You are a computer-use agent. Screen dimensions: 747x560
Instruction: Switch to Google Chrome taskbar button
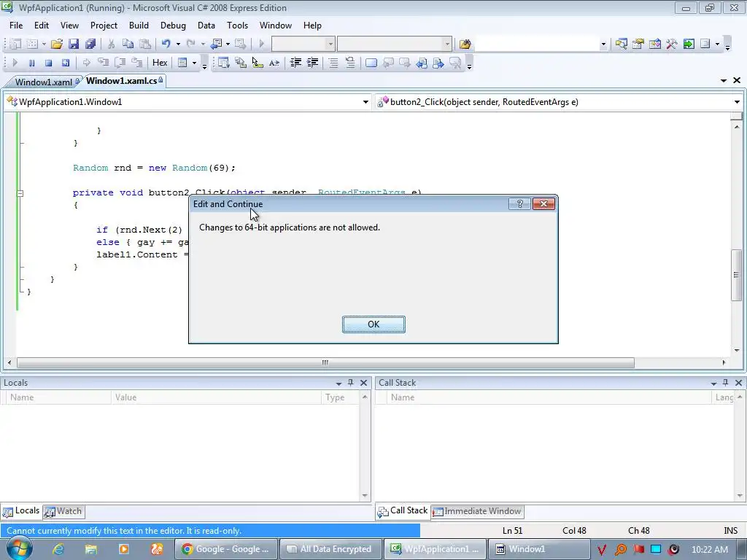pos(225,549)
